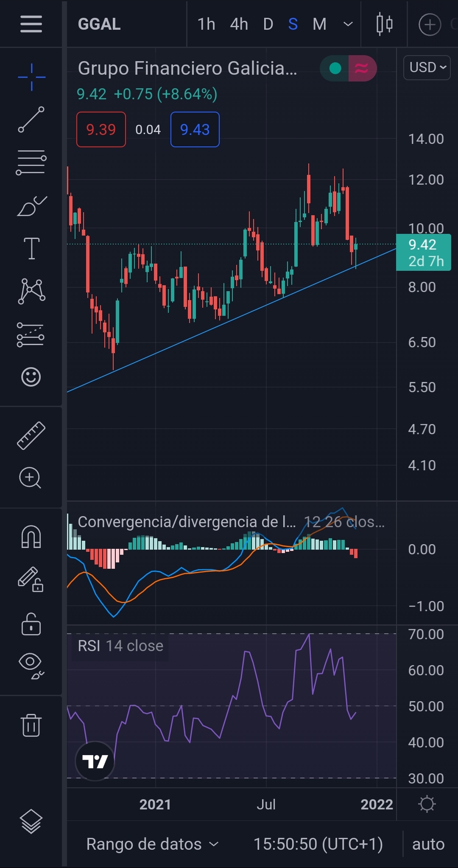This screenshot has width=458, height=868.
Task: Click the 14.00 price scale label
Action: [x=426, y=139]
